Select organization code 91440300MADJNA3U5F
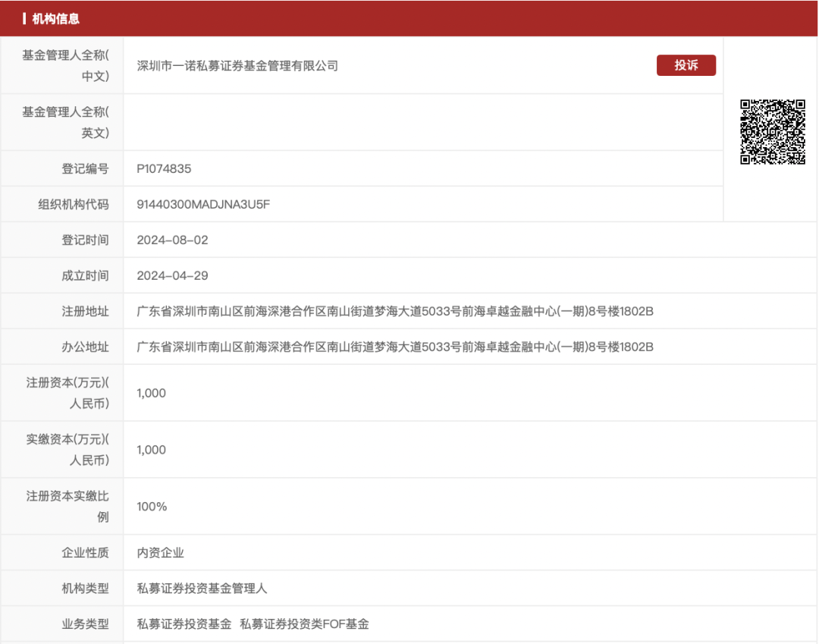Image resolution: width=819 pixels, height=644 pixels. (x=203, y=205)
